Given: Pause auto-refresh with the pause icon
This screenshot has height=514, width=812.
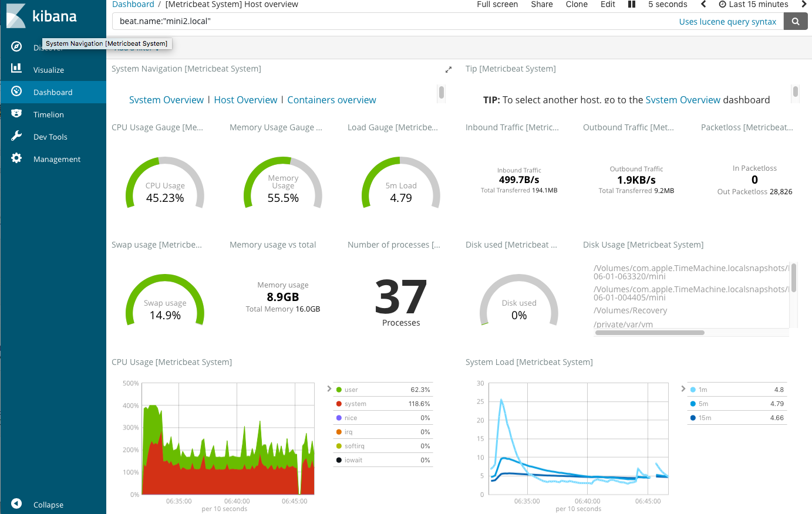Looking at the screenshot, I should click(632, 4).
